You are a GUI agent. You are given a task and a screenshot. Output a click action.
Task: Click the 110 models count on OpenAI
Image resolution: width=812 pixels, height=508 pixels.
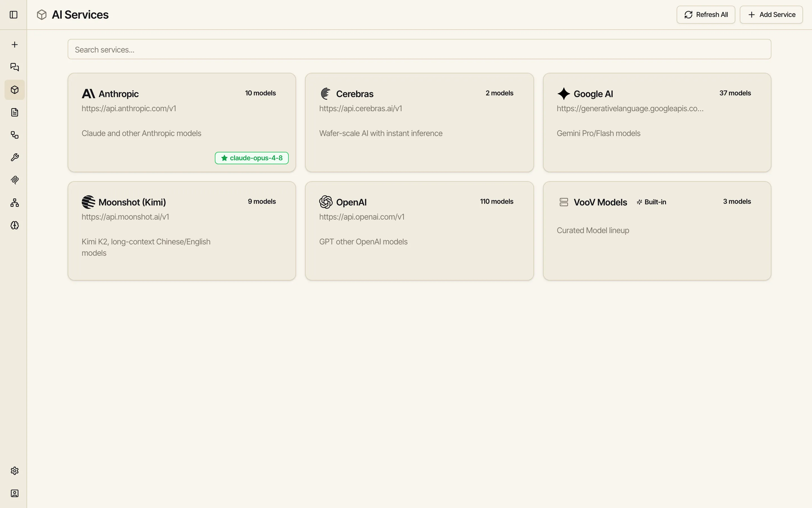pos(497,201)
